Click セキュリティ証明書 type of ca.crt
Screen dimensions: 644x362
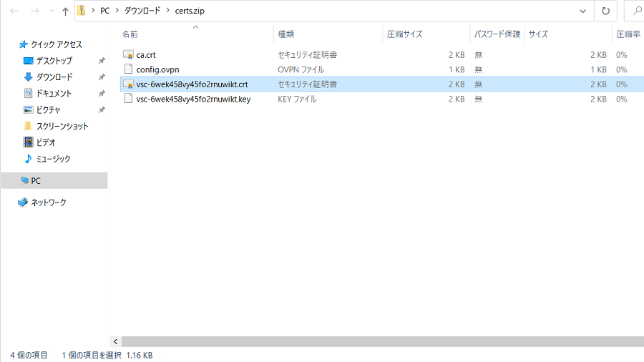click(x=307, y=55)
